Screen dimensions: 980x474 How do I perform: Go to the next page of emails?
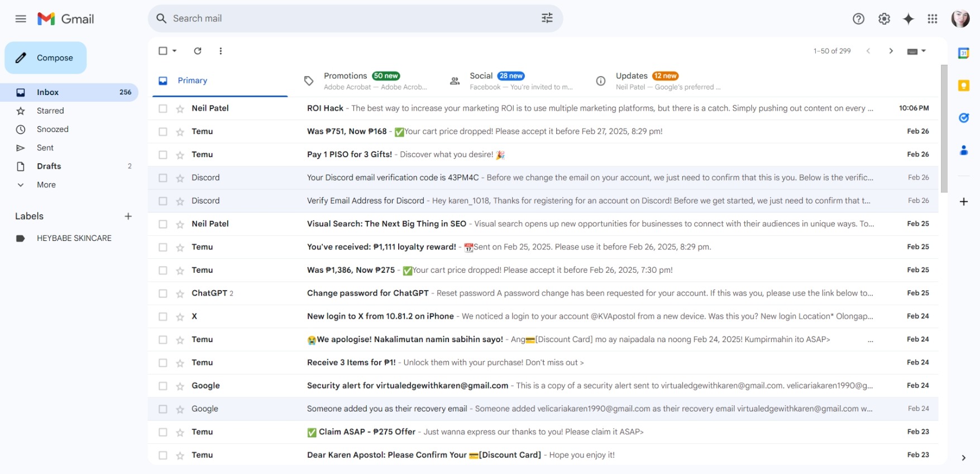click(x=891, y=51)
